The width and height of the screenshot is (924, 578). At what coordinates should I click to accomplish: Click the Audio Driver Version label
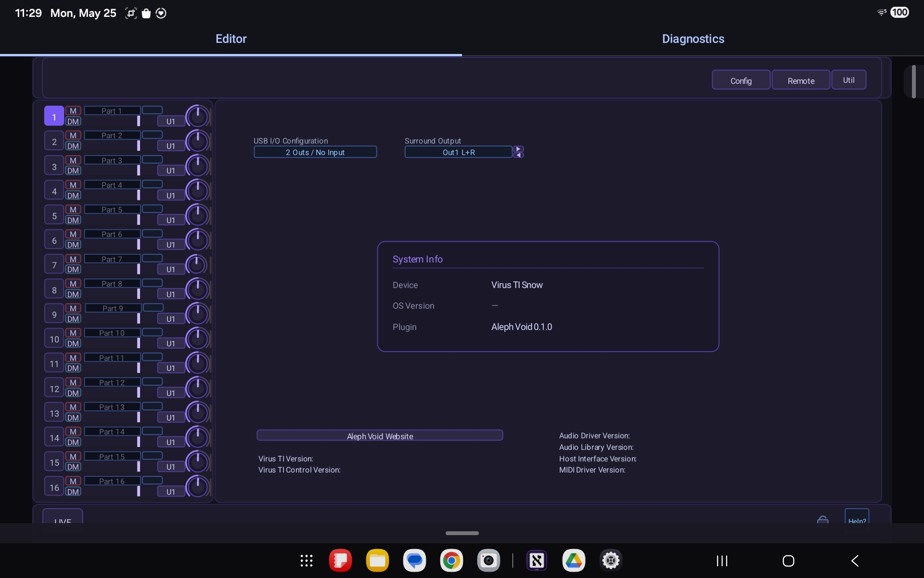[594, 436]
